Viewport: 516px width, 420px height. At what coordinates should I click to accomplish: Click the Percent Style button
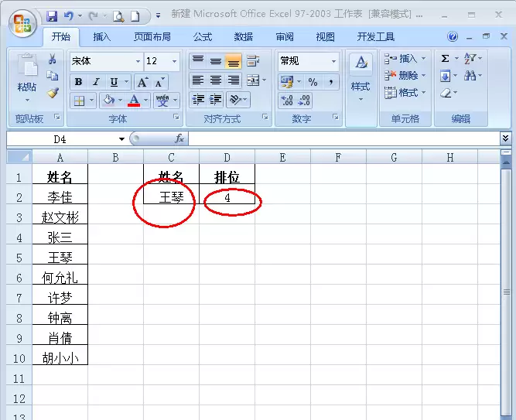click(x=313, y=82)
